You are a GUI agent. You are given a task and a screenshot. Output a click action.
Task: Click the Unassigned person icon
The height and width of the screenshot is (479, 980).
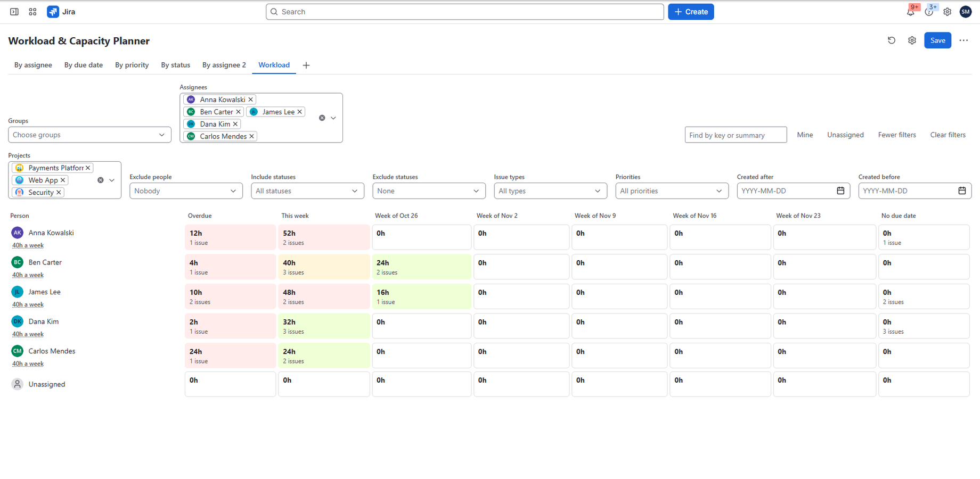pyautogui.click(x=18, y=384)
